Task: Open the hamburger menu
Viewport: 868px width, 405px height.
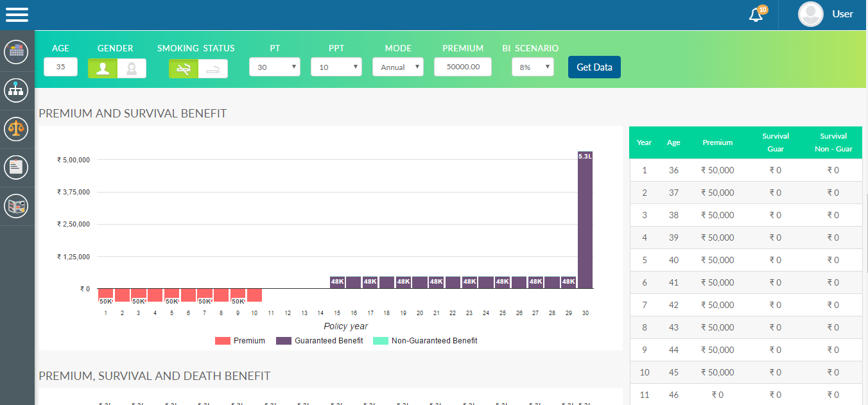Action: click(17, 14)
